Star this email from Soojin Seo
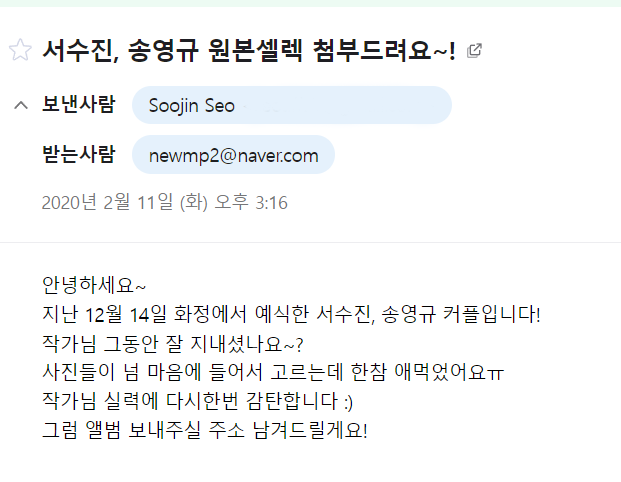Viewport: 621px width, 482px height. point(19,51)
